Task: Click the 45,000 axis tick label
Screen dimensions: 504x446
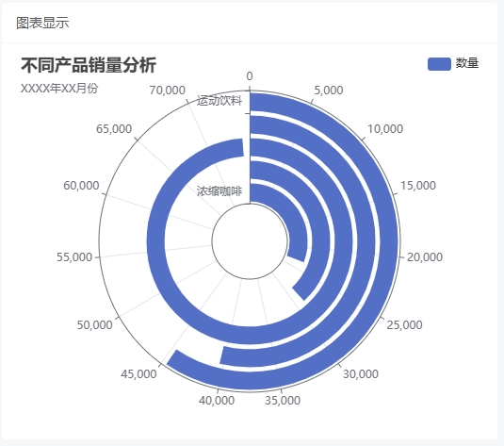Action: [x=138, y=374]
